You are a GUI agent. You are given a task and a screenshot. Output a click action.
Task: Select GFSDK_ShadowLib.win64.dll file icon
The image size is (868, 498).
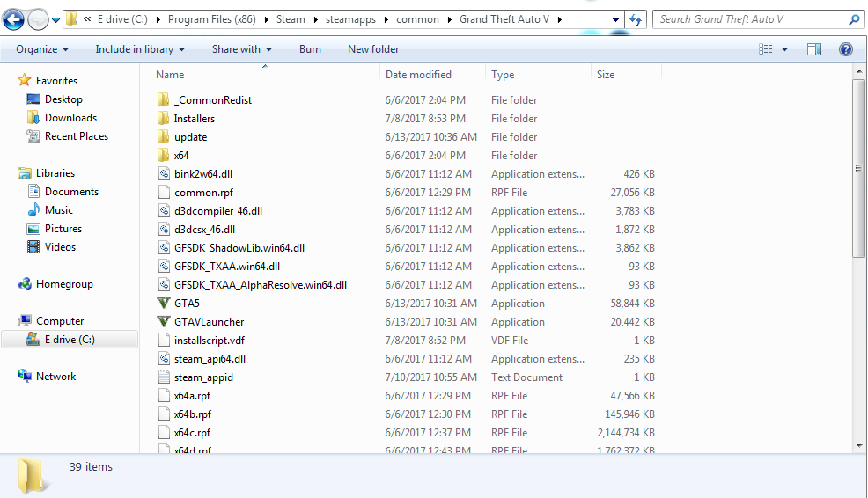(x=164, y=248)
